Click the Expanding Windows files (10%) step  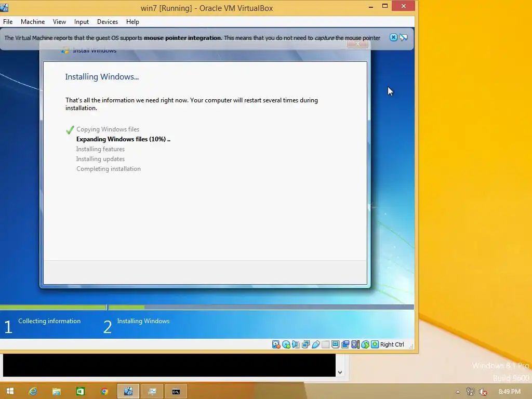click(x=123, y=139)
